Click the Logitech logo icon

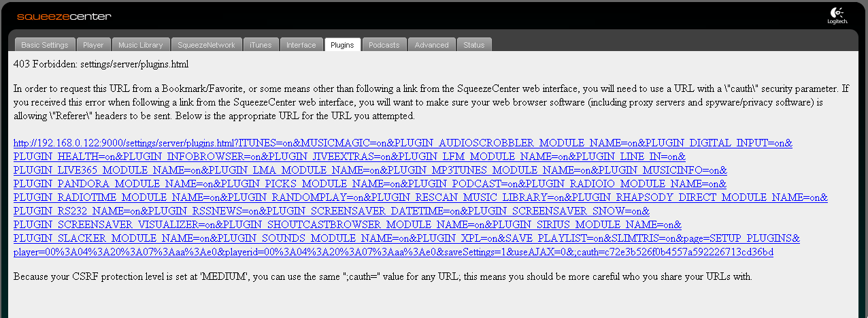pyautogui.click(x=837, y=16)
